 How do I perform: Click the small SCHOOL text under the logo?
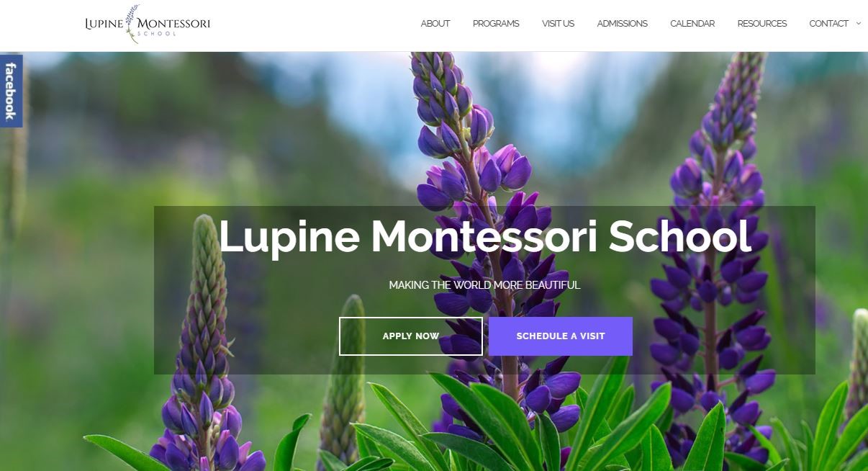tap(156, 34)
